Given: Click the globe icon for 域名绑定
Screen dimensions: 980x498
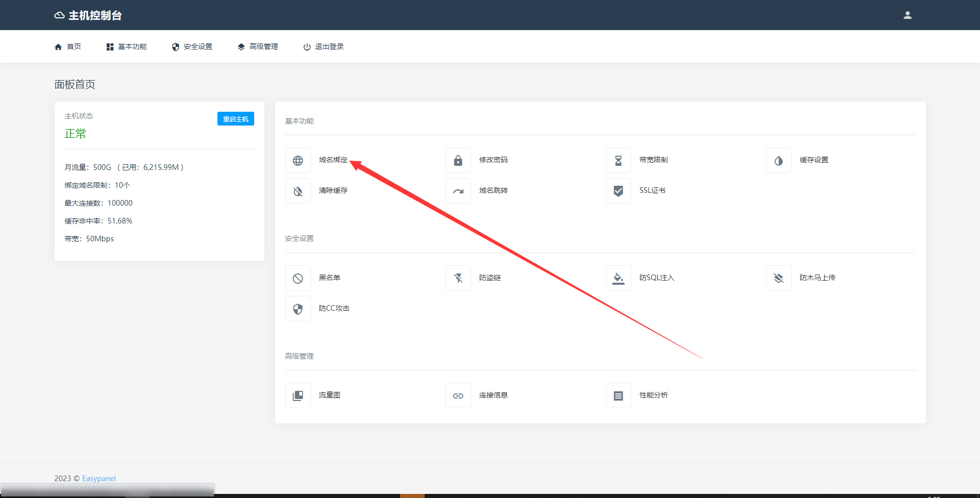Looking at the screenshot, I should 298,161.
